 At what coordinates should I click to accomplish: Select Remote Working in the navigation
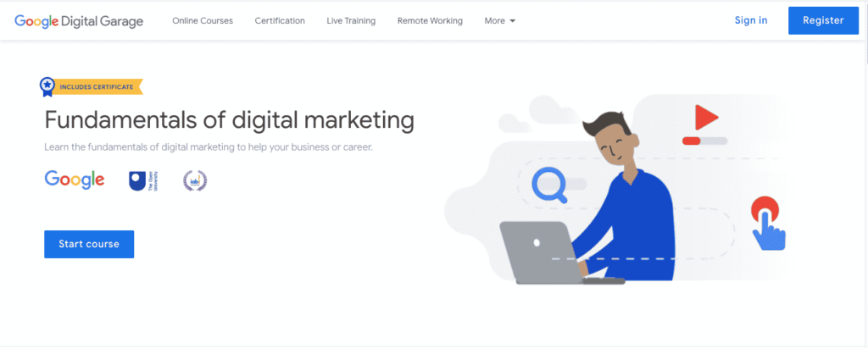(x=430, y=21)
